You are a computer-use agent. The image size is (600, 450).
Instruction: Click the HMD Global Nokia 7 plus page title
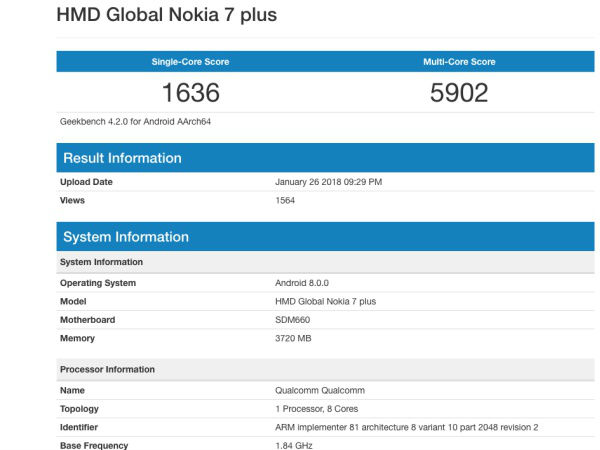pyautogui.click(x=166, y=15)
